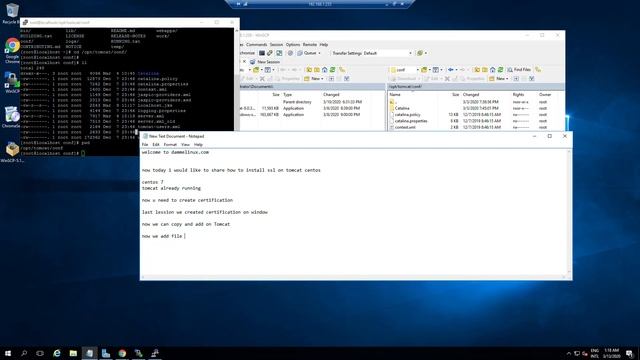Sort remote files by Owner column
The width and height of the screenshot is (640, 360).
pos(545,95)
